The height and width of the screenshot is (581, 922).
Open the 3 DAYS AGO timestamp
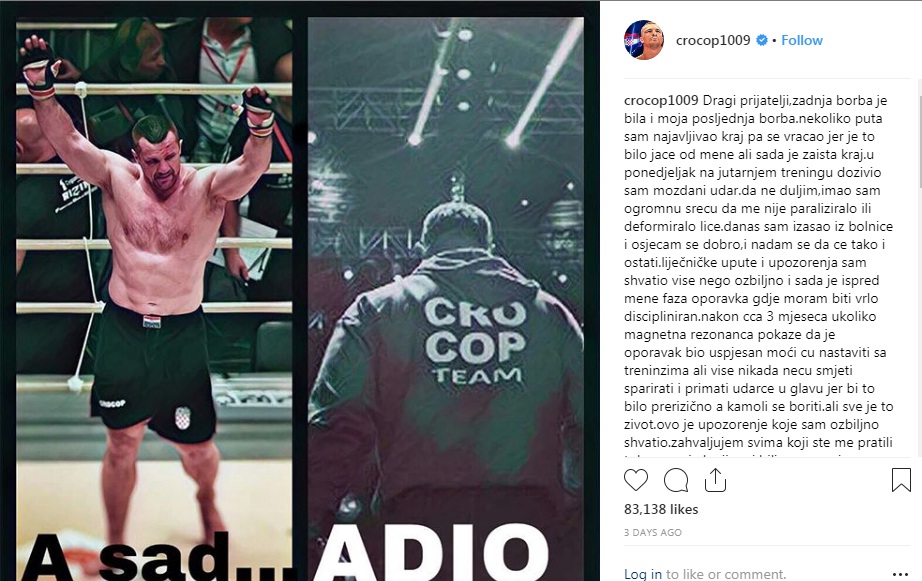(653, 532)
